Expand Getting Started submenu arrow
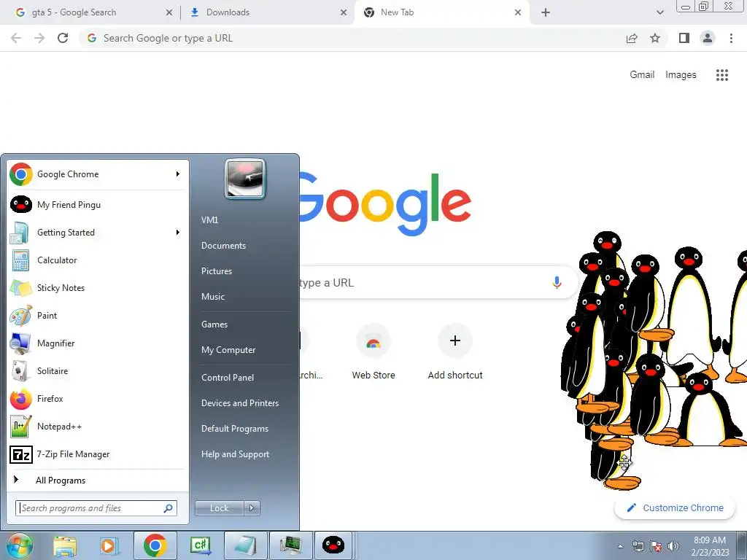Viewport: 747px width, 560px height. [x=178, y=233]
